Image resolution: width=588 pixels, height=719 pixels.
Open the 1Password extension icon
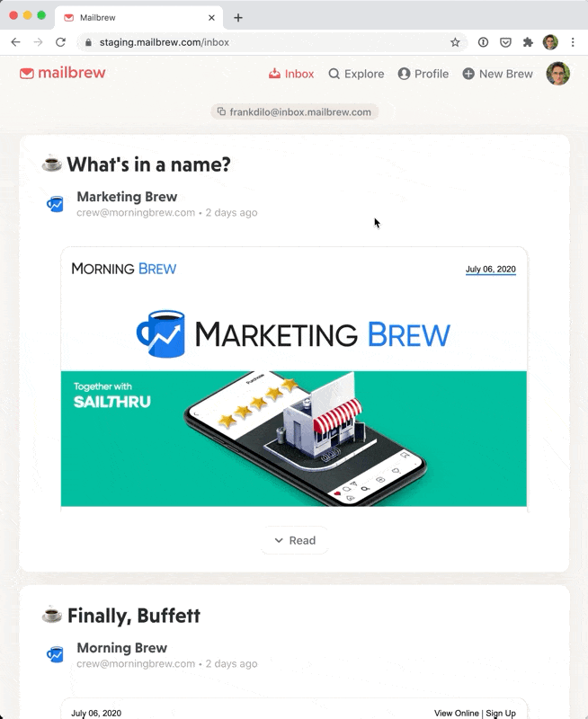[x=483, y=42]
